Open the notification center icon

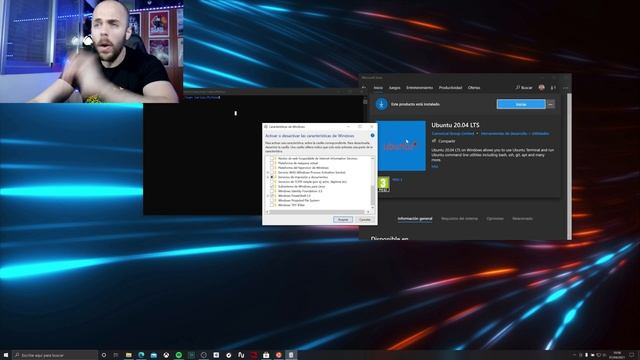point(632,355)
